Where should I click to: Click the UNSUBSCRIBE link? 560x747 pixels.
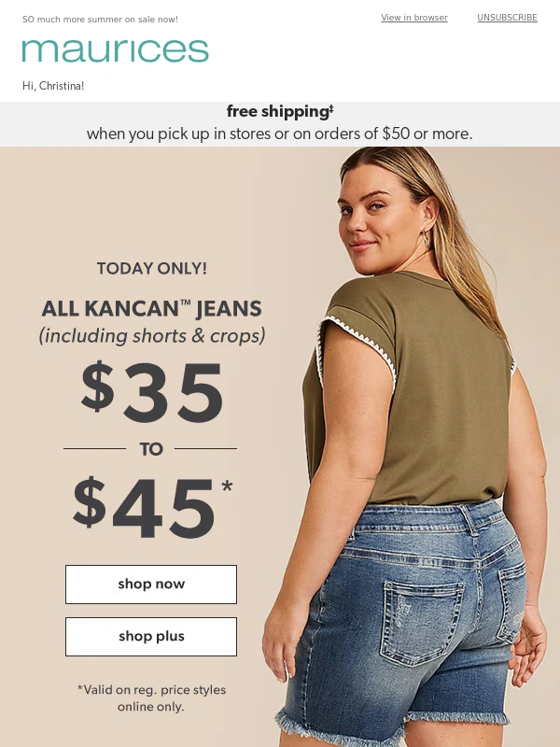[x=507, y=18]
